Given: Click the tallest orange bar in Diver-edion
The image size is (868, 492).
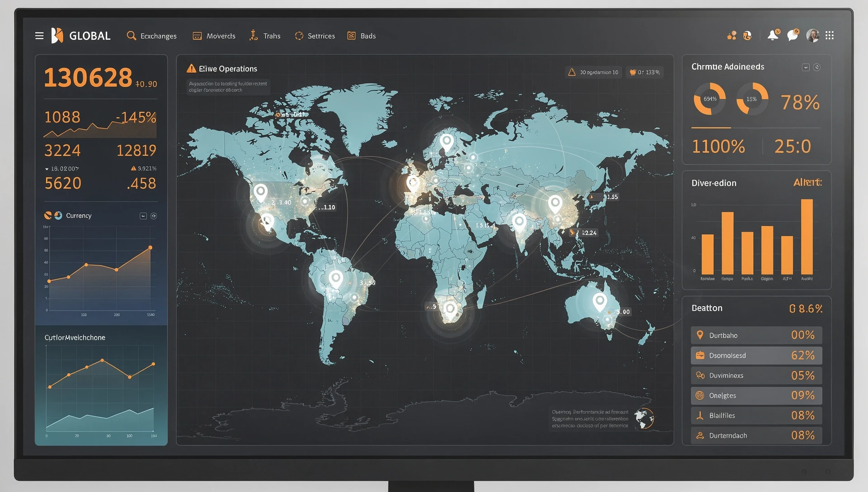Looking at the screenshot, I should click(x=807, y=236).
